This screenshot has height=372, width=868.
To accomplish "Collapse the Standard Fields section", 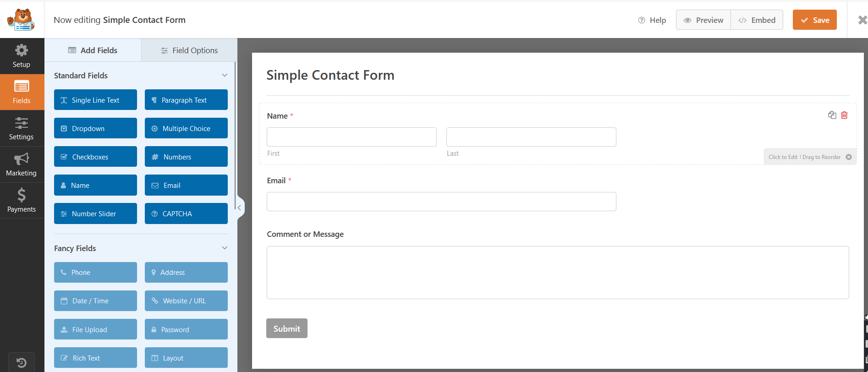I will [x=224, y=75].
